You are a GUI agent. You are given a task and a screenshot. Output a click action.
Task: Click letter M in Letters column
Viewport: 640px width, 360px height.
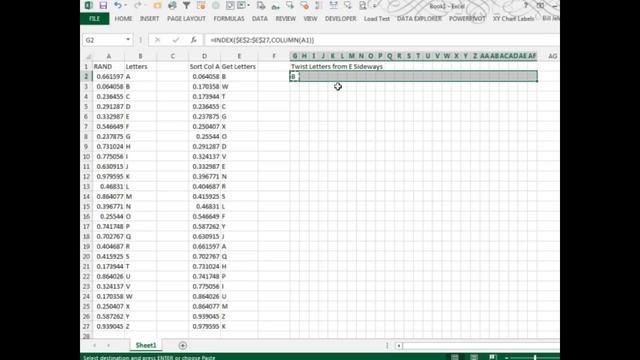pos(140,196)
